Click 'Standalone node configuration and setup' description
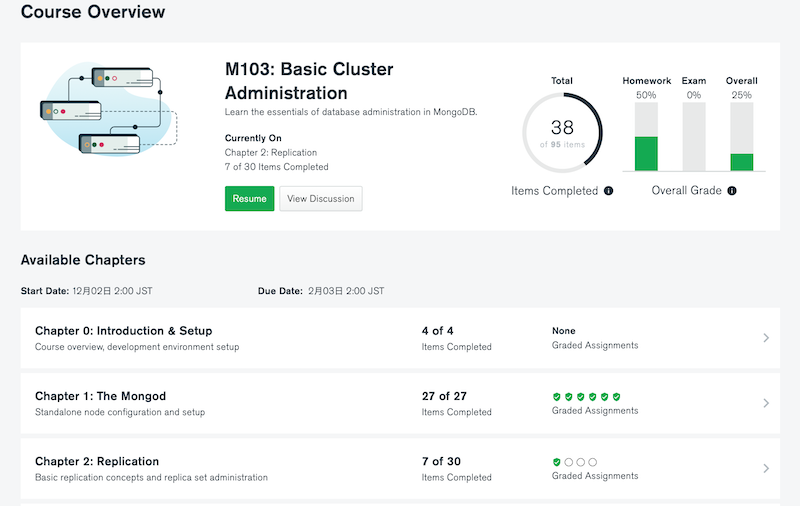 click(120, 412)
